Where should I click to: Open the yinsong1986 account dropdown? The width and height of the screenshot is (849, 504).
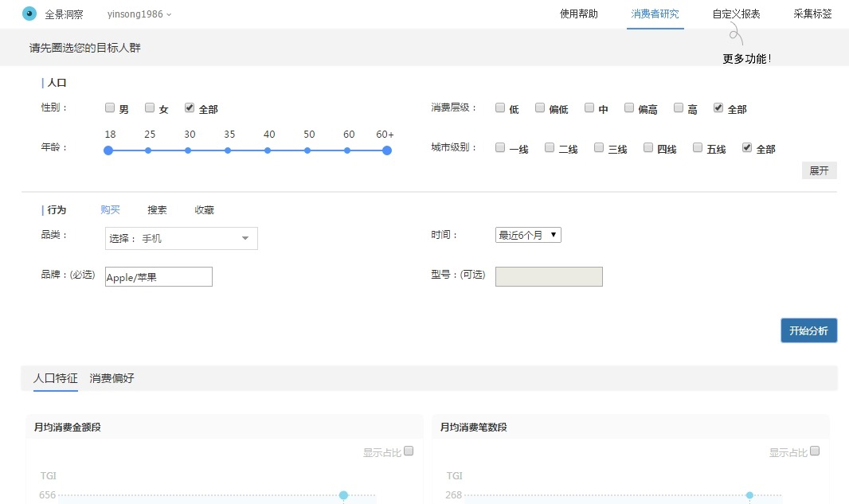pos(139,14)
